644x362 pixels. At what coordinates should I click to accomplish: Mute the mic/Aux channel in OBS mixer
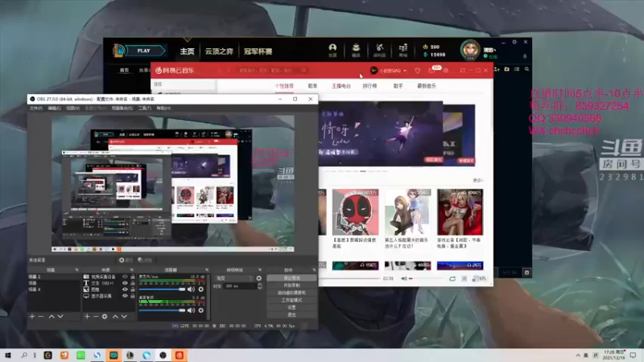coord(191,290)
